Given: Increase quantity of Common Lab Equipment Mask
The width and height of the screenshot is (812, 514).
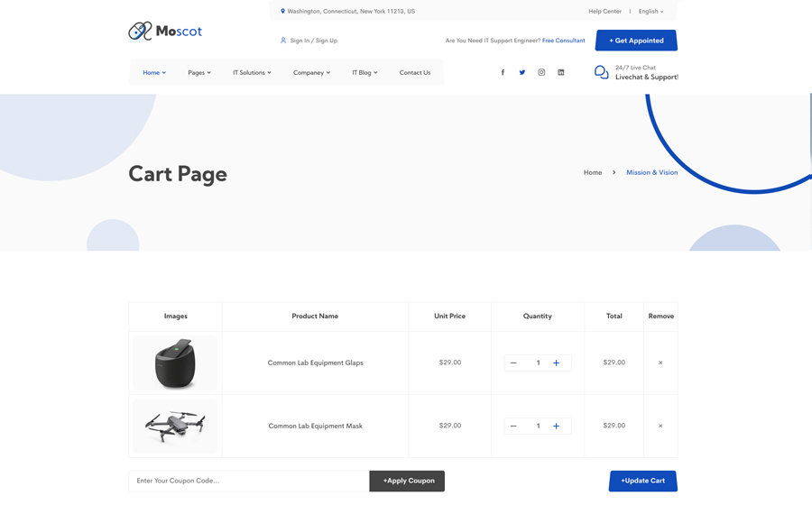Looking at the screenshot, I should [x=557, y=426].
